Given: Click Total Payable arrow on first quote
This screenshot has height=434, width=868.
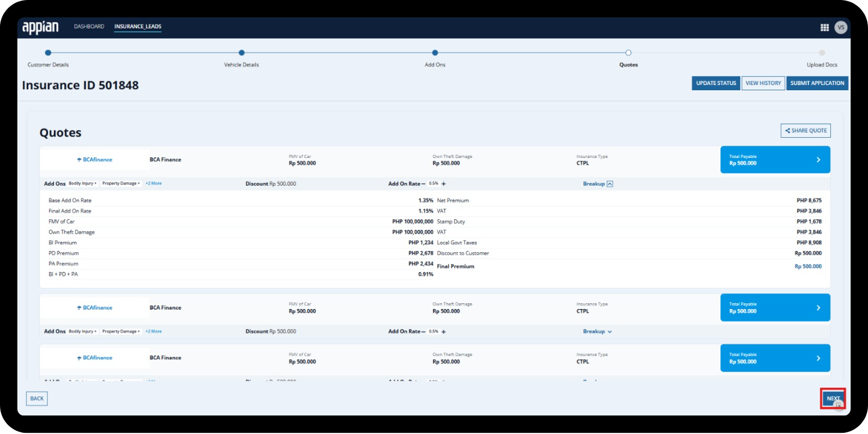Looking at the screenshot, I should [x=818, y=160].
